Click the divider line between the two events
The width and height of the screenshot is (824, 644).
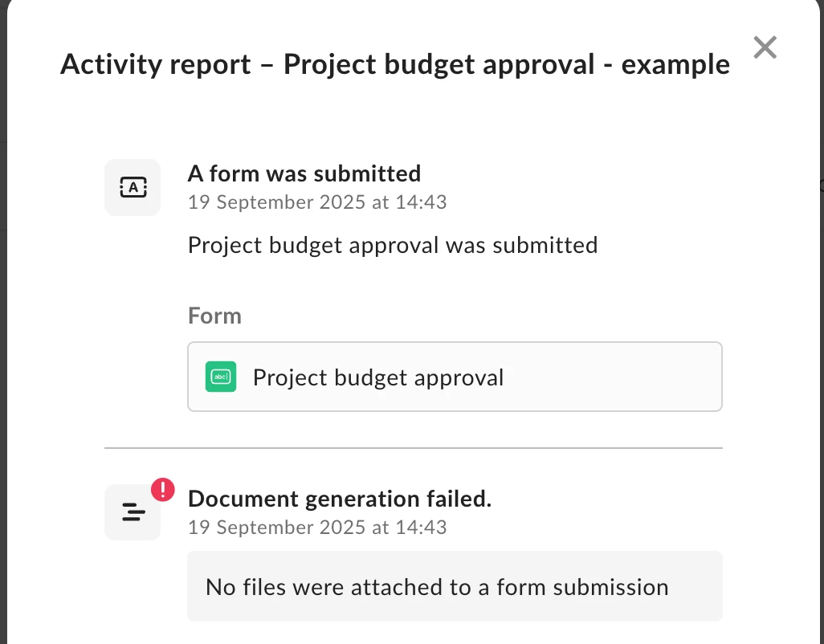(413, 447)
